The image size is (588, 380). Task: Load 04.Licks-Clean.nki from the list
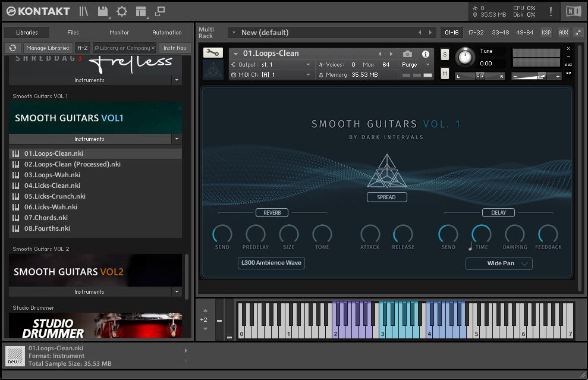tap(52, 186)
